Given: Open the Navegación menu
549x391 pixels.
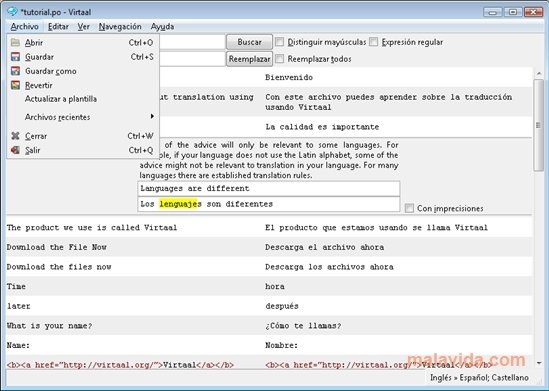Looking at the screenshot, I should 120,27.
